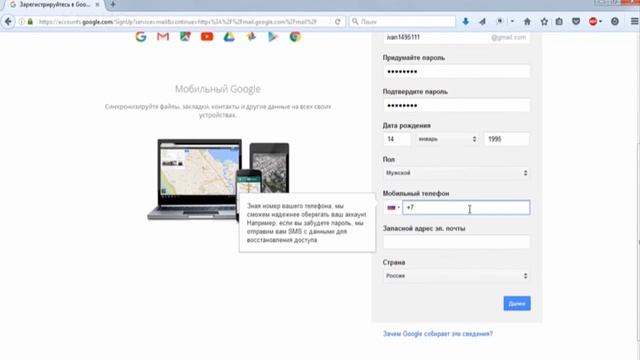
Task: Click the create password field
Action: point(456,71)
